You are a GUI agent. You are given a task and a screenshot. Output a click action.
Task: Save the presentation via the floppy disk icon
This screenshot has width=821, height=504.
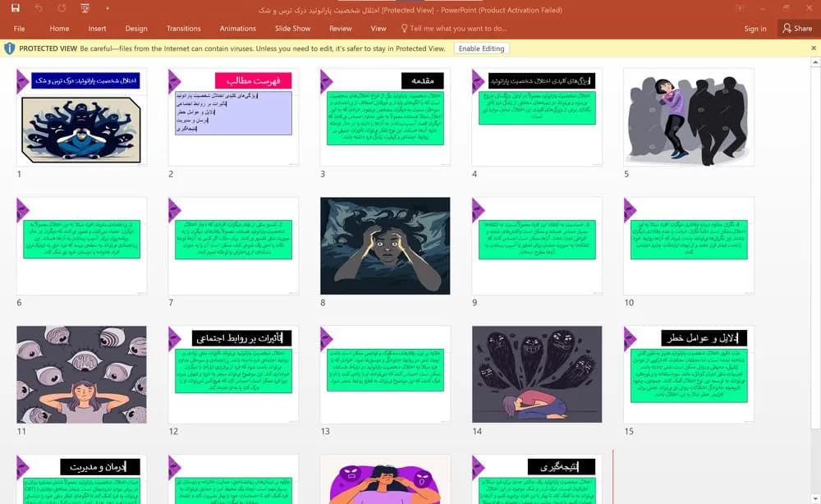pyautogui.click(x=15, y=8)
